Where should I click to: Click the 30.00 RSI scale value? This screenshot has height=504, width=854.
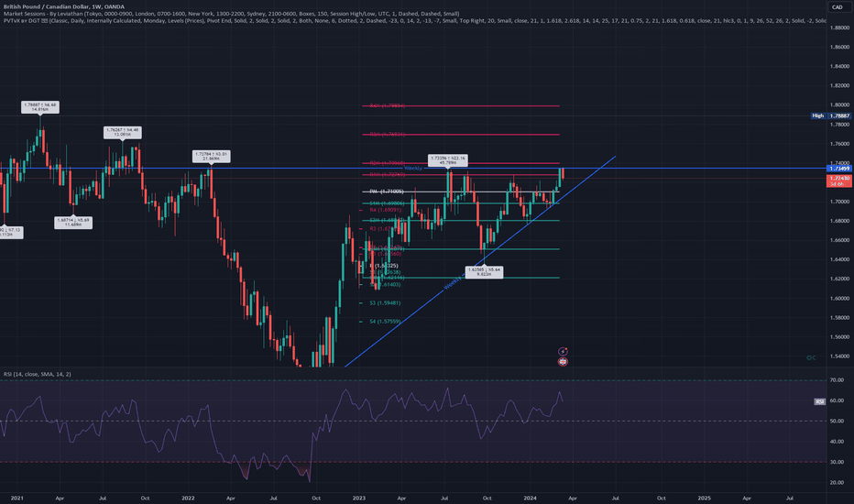click(x=837, y=462)
